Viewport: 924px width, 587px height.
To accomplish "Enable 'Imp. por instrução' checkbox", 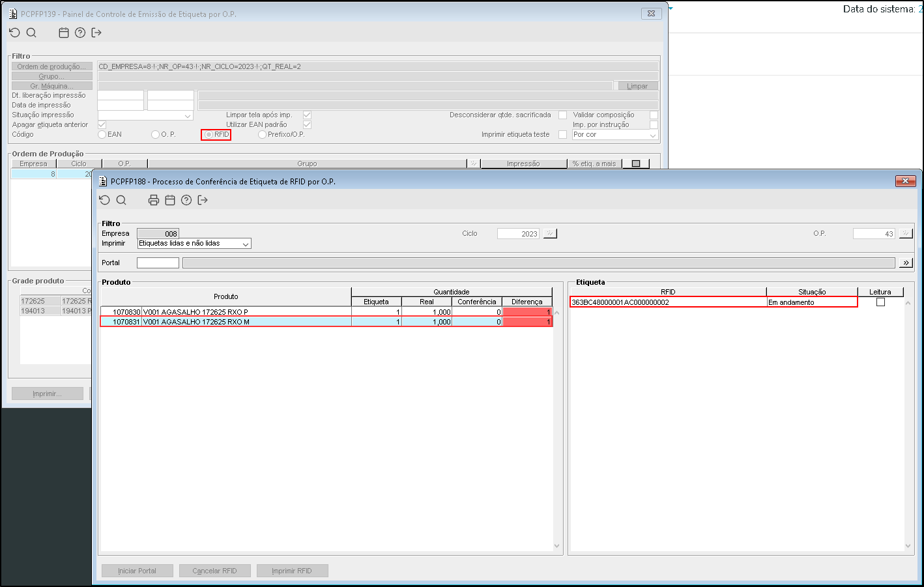I will coord(654,124).
